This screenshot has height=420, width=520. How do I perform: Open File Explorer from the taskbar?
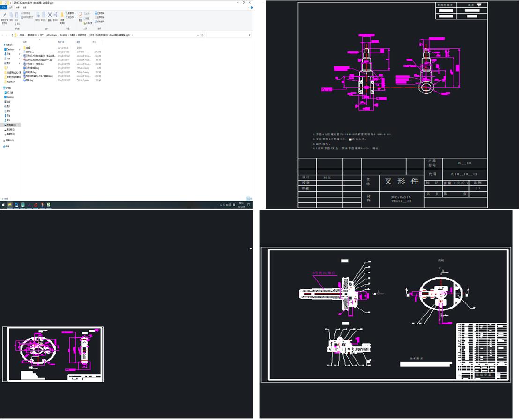10,205
